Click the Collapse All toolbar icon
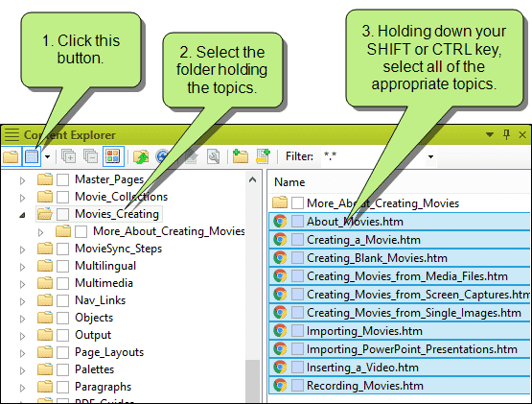The width and height of the screenshot is (532, 404). (91, 156)
